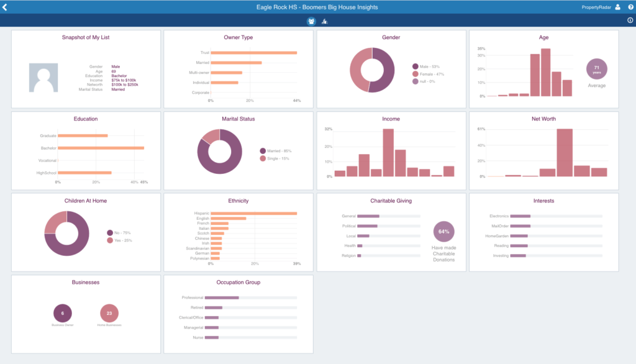Click the $100k to $250k networth value
The height and width of the screenshot is (364, 636).
coord(125,85)
